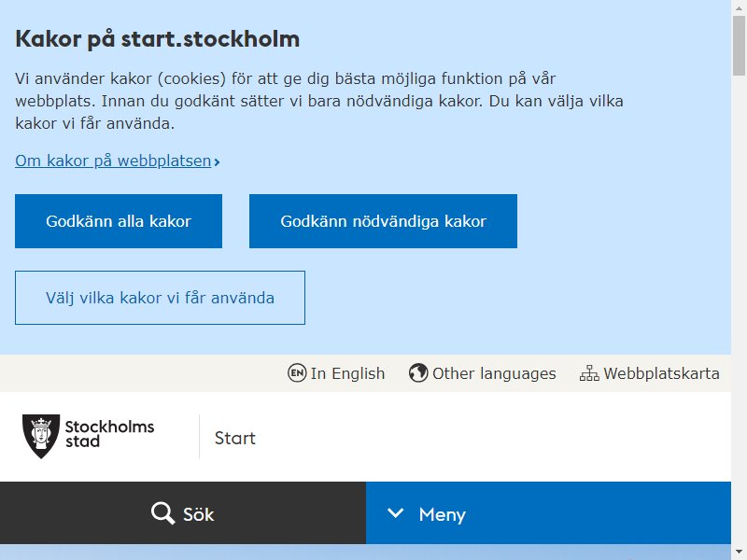
Task: Switch site to In English
Action: 347,373
